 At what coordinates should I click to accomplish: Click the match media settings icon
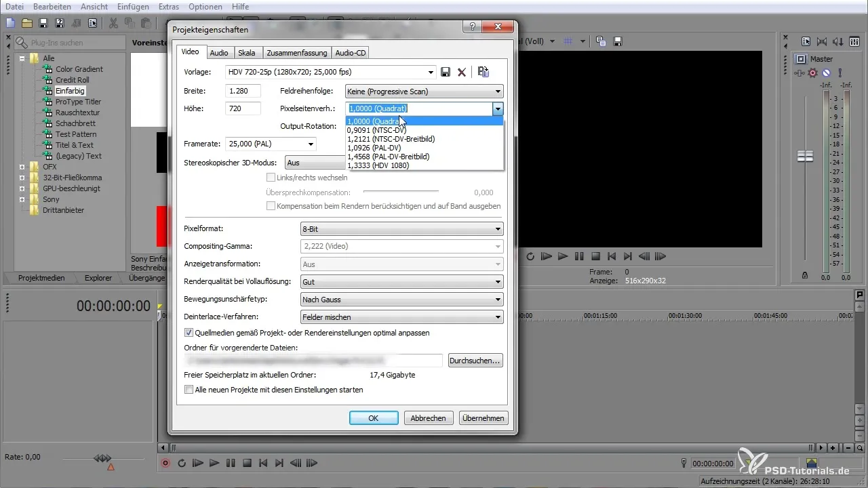coord(484,72)
